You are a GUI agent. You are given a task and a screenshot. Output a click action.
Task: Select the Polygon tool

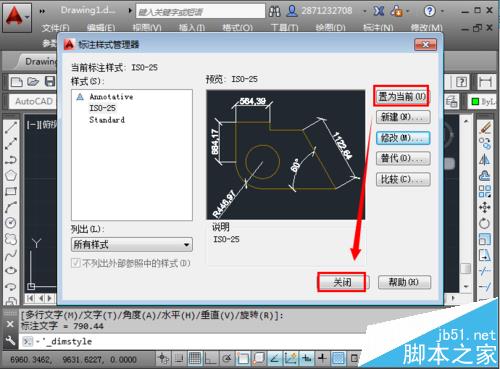(x=11, y=175)
